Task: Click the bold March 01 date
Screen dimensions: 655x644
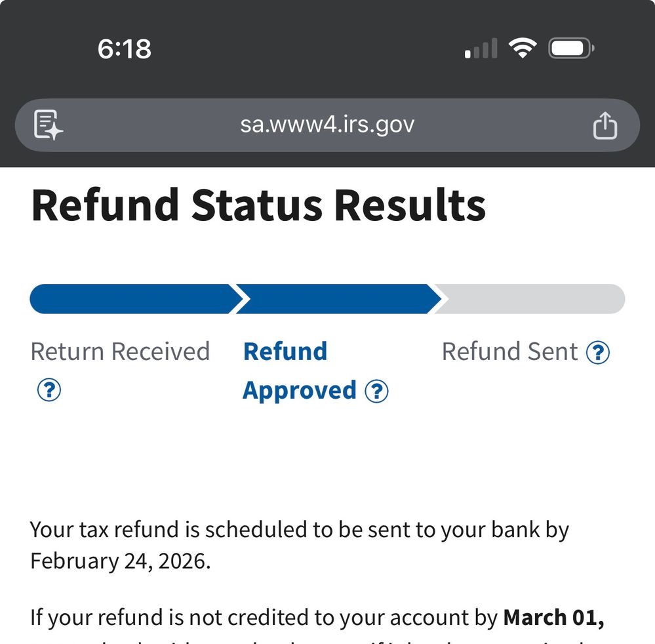Action: pos(553,618)
